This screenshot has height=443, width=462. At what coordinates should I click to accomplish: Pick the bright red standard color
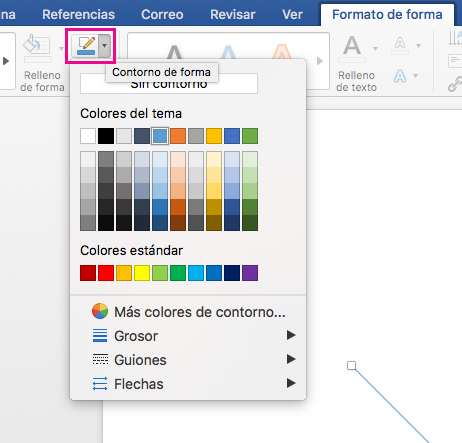[x=106, y=273]
